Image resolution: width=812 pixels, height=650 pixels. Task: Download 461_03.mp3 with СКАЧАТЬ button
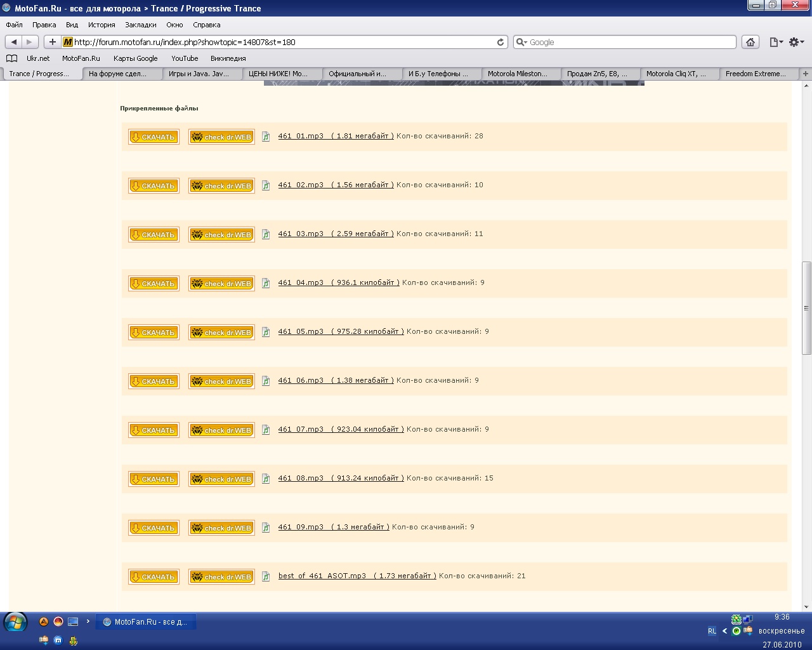tap(154, 235)
